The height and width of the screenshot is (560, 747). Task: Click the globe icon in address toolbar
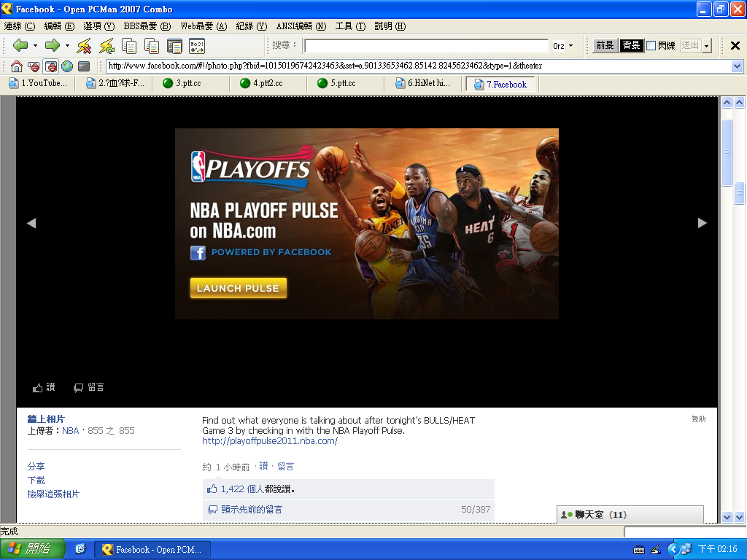(67, 66)
